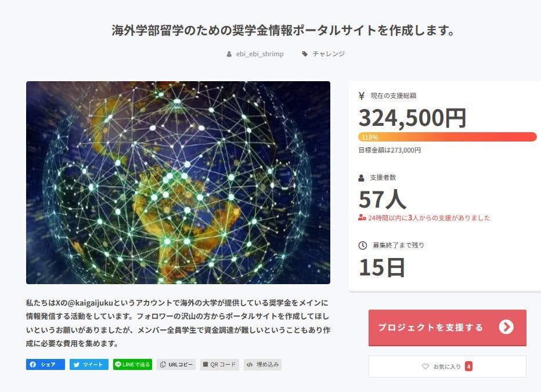This screenshot has width=541, height=392.
Task: Toggle the お気に入り favorite heart
Action: [425, 366]
